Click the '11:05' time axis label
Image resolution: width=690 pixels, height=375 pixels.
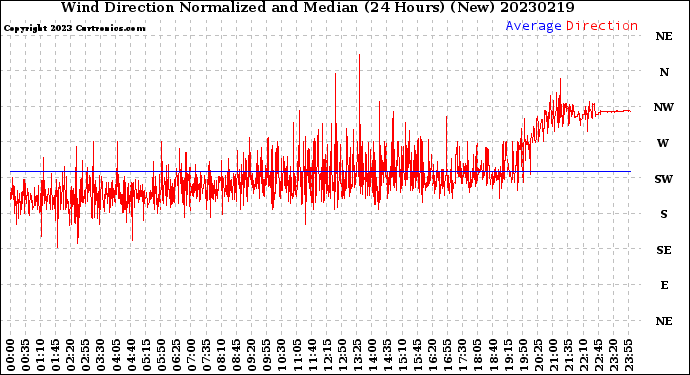(x=297, y=355)
